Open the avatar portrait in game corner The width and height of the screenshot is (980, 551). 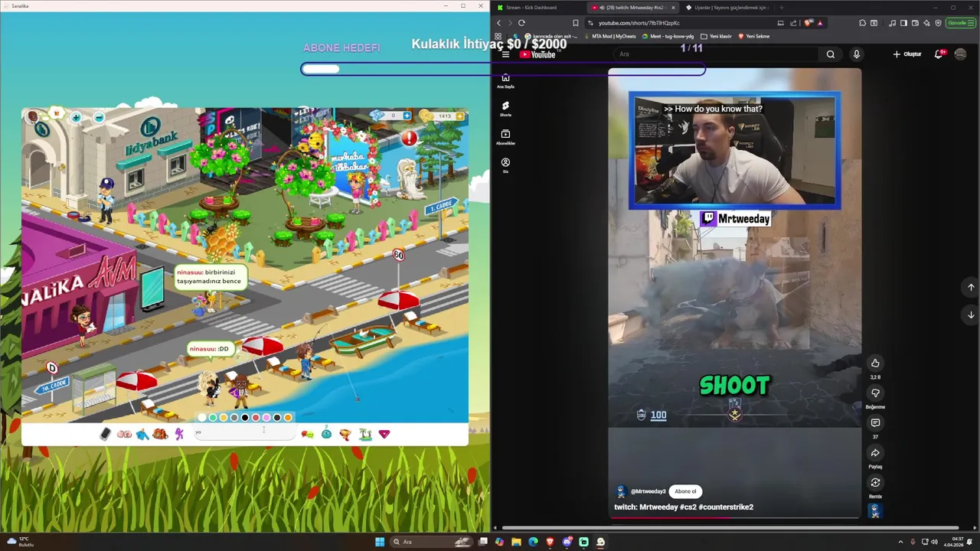coord(32,116)
